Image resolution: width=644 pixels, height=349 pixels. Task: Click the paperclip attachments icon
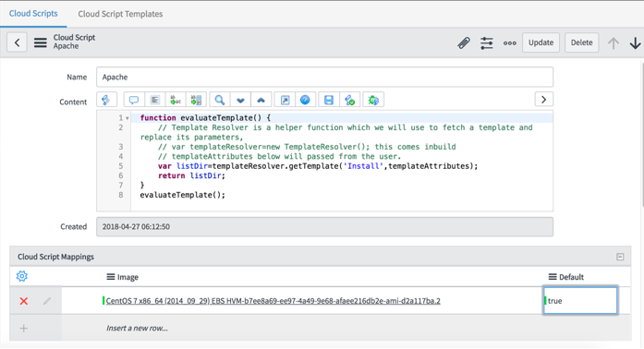coord(464,42)
